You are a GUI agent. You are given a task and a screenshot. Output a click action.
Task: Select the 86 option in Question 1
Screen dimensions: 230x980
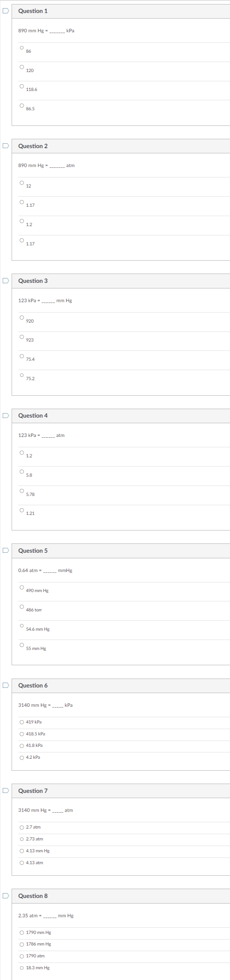pyautogui.click(x=21, y=47)
